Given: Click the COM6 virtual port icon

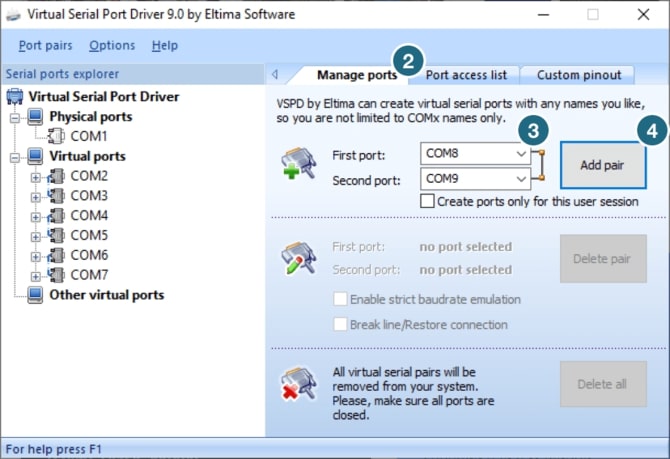Looking at the screenshot, I should tap(56, 255).
